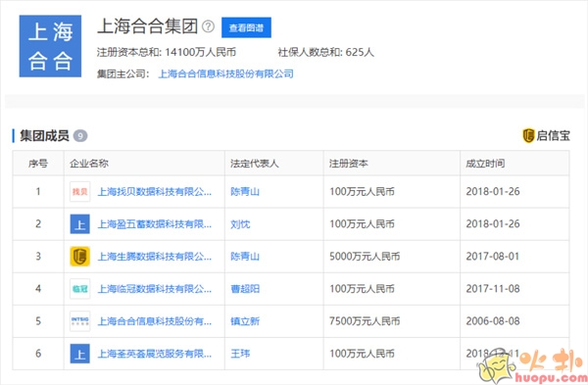Open the 上海临冠数据科技有限公司 company link

[x=155, y=289]
